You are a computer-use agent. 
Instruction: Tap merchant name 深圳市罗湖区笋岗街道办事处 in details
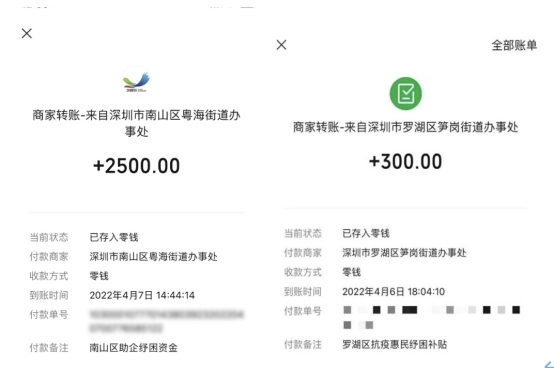click(x=404, y=253)
